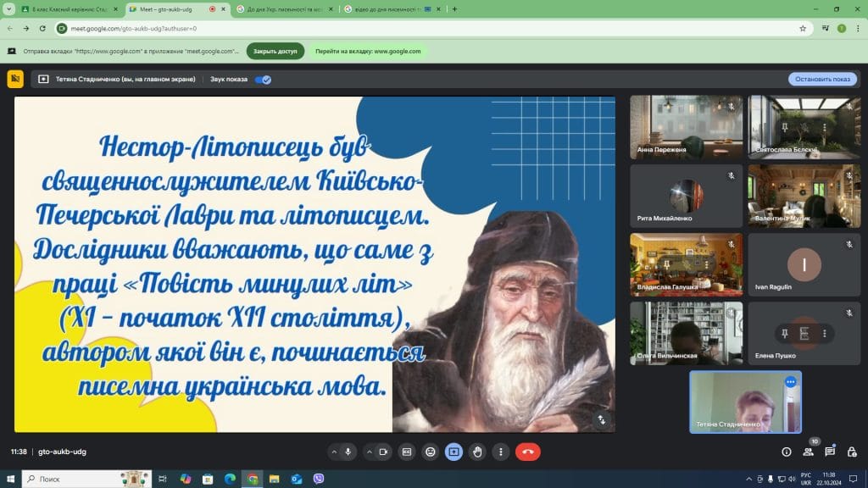Reload the Meet page
Screen dimensions: 868x488
point(42,28)
